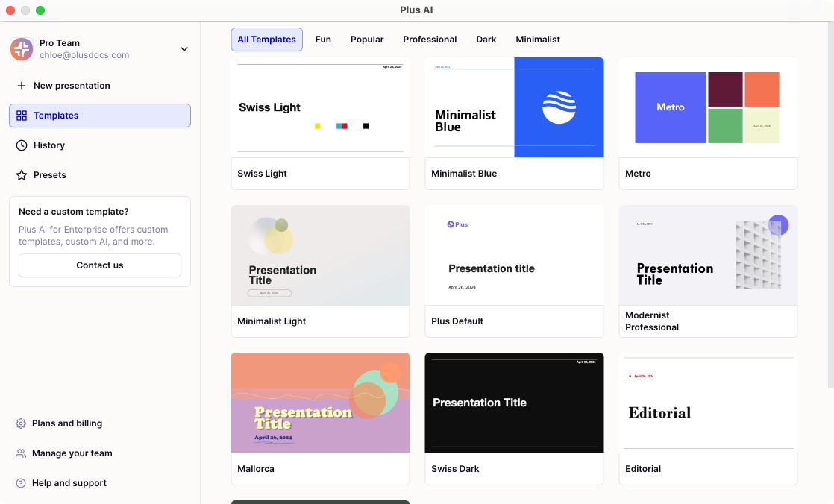Click the Templates grid icon
The width and height of the screenshot is (834, 504).
[22, 116]
